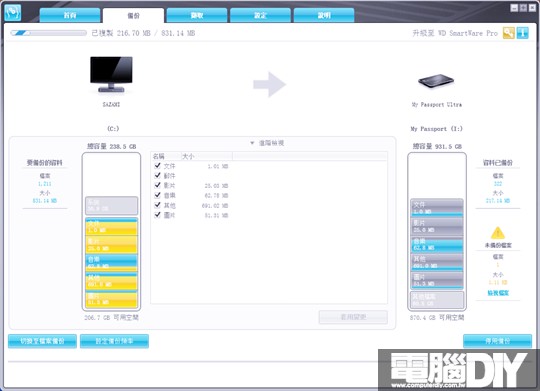The width and height of the screenshot is (540, 391).
Task: Switch to the 首頁 tab
Action: tap(70, 16)
